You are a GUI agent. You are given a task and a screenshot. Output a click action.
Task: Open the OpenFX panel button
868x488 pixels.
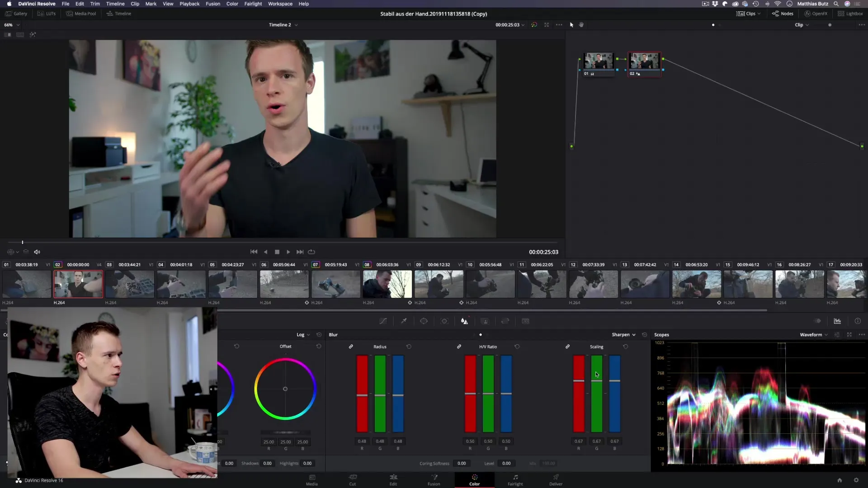tap(816, 14)
